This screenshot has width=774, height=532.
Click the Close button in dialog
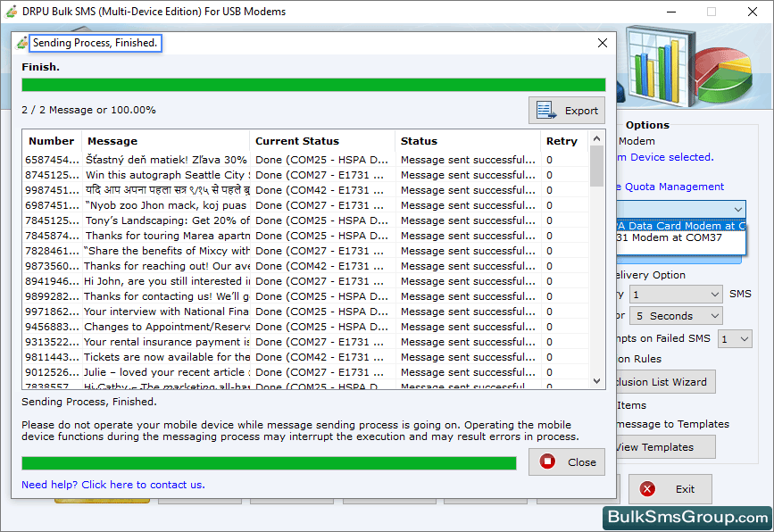[x=567, y=461]
